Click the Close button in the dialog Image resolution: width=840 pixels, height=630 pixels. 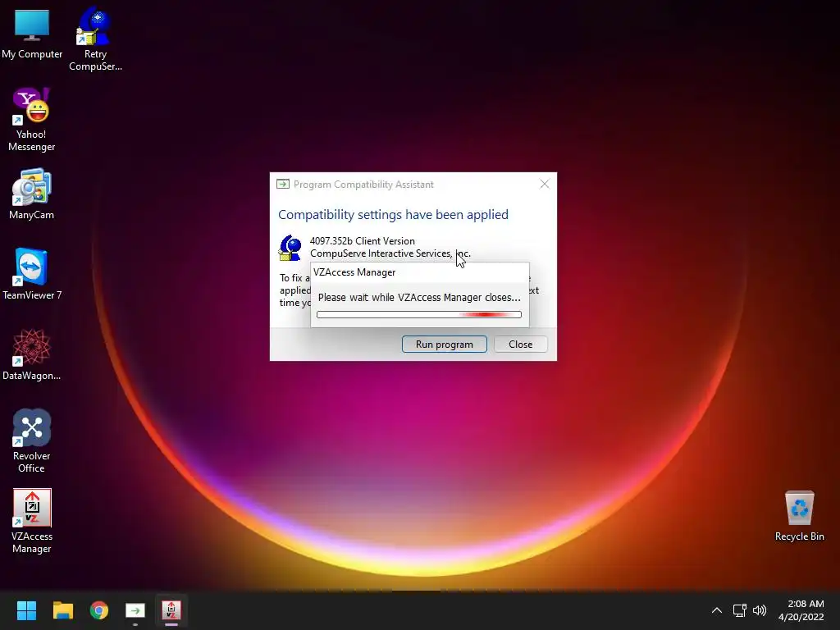tap(520, 344)
